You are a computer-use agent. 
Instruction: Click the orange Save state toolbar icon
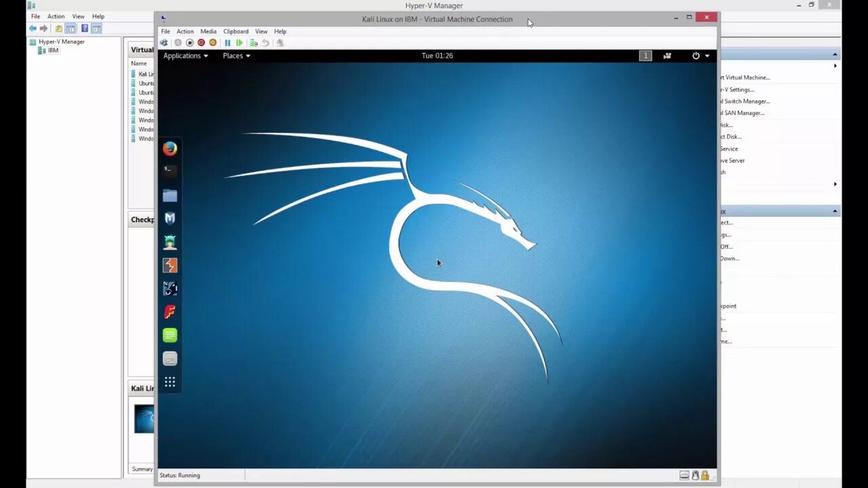213,43
